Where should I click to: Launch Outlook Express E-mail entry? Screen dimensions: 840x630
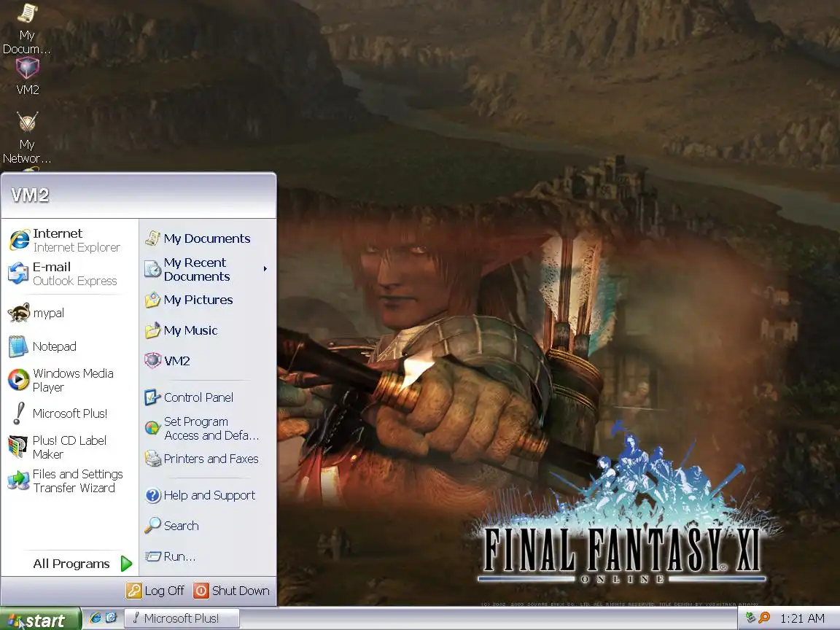click(x=70, y=273)
